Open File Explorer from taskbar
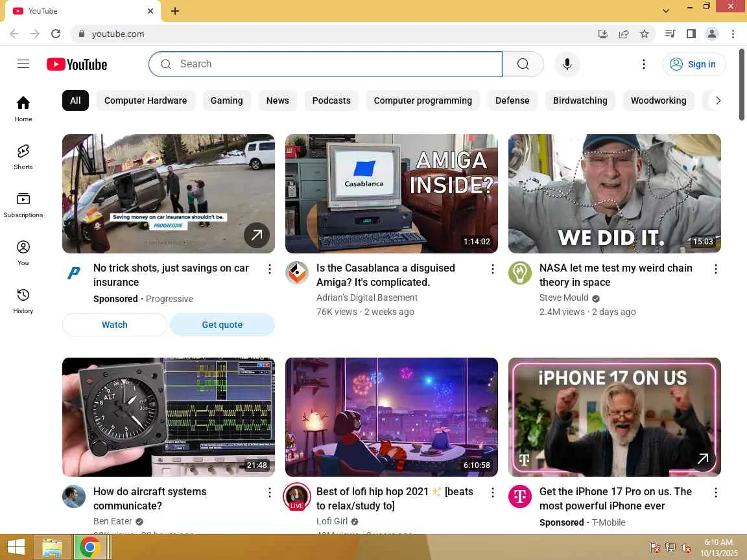Screen dimensions: 747x560 (53, 547)
